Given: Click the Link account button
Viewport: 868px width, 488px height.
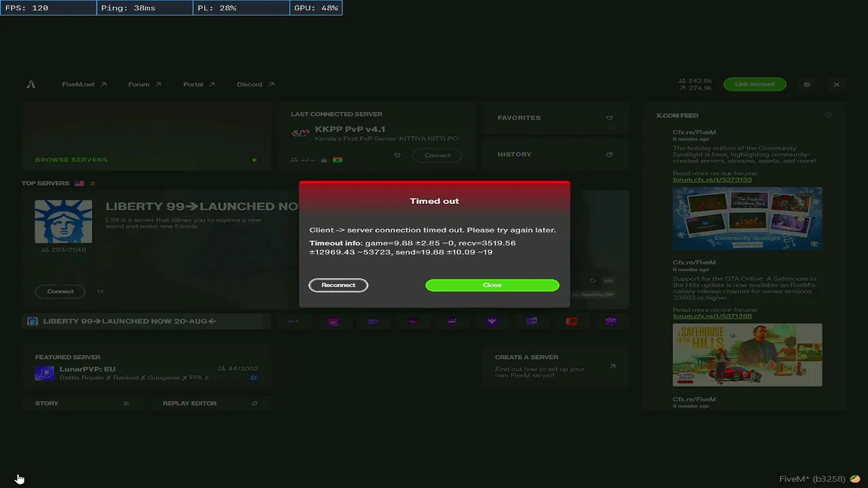Looking at the screenshot, I should click(755, 84).
